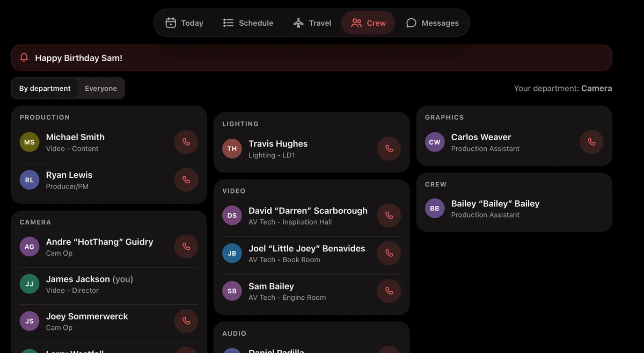Open MS avatar for Michael Smith

[x=30, y=142]
